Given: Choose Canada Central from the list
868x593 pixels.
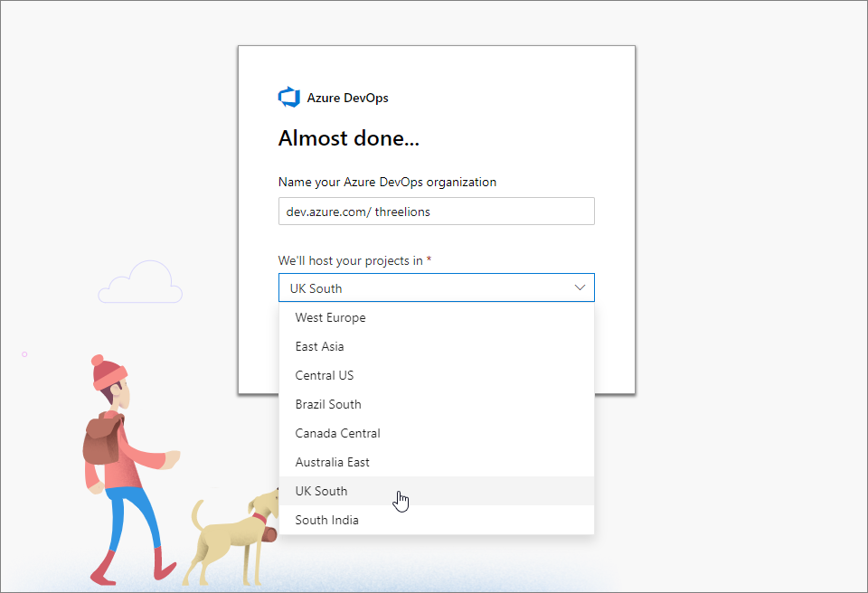Looking at the screenshot, I should pos(436,433).
